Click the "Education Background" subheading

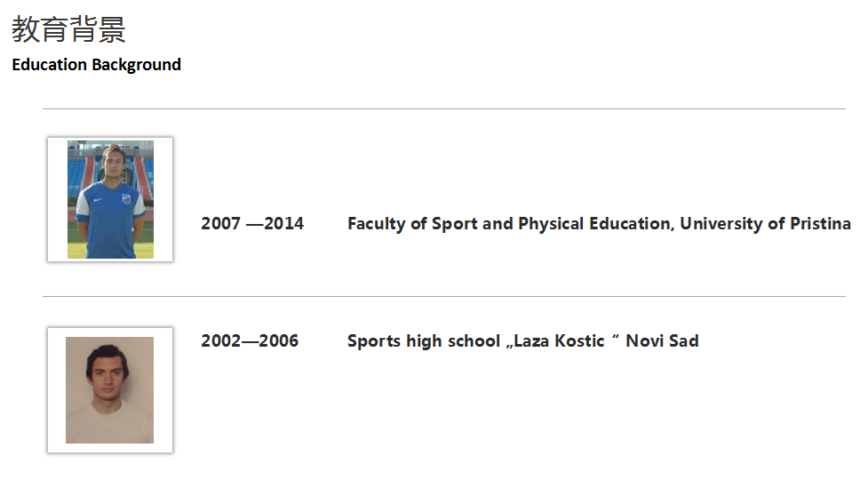click(96, 65)
